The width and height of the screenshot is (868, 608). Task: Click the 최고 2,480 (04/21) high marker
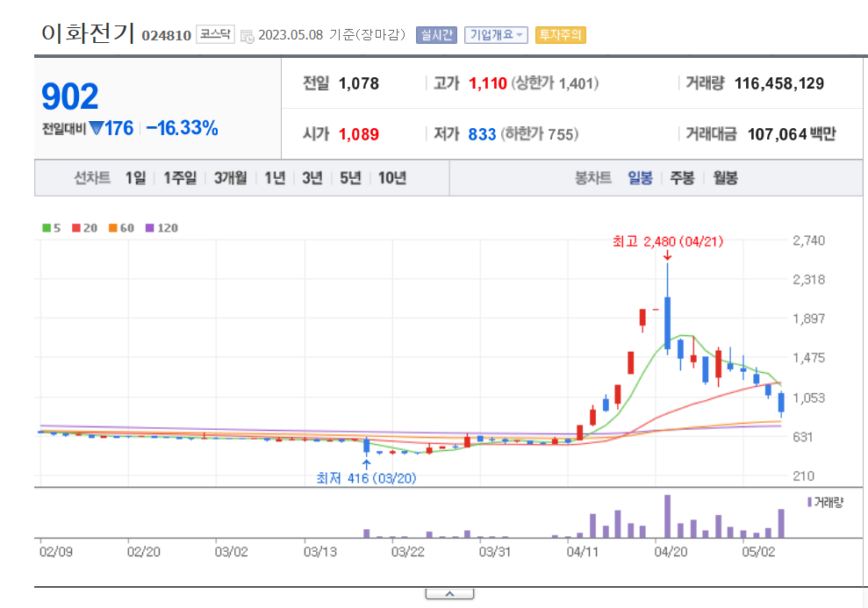coord(668,242)
